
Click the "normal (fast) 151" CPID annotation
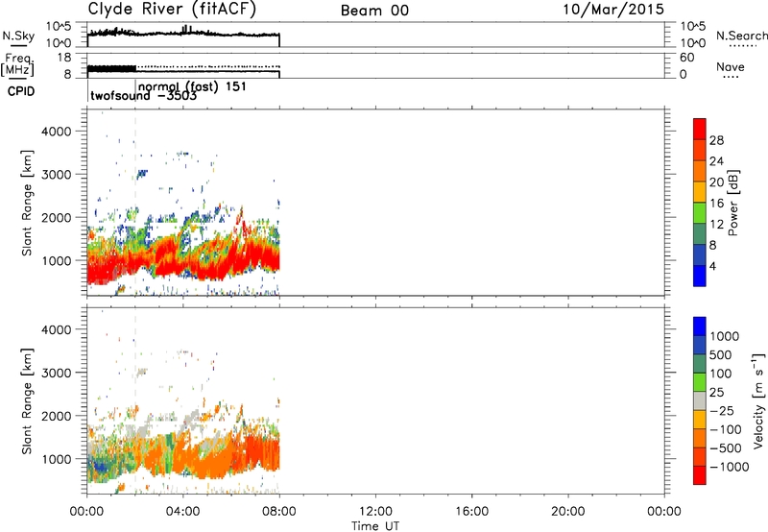pos(193,86)
